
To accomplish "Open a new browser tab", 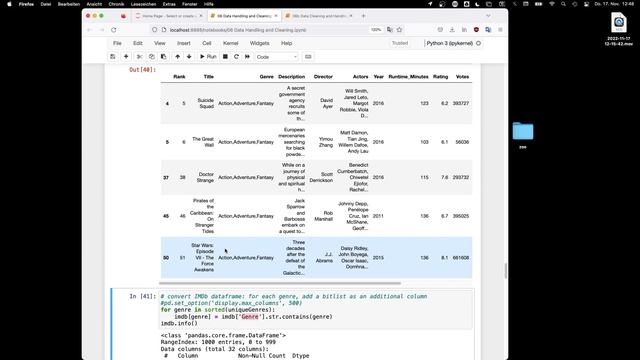I will (x=363, y=16).
